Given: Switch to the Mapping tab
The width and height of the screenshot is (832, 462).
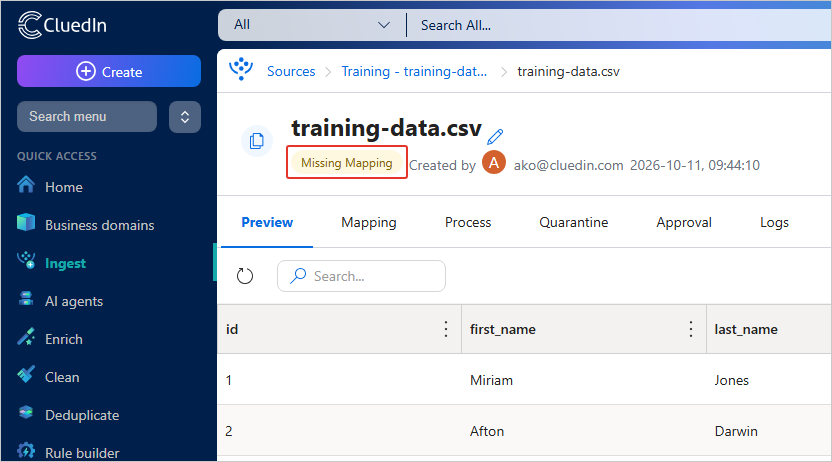Looking at the screenshot, I should click(x=369, y=222).
